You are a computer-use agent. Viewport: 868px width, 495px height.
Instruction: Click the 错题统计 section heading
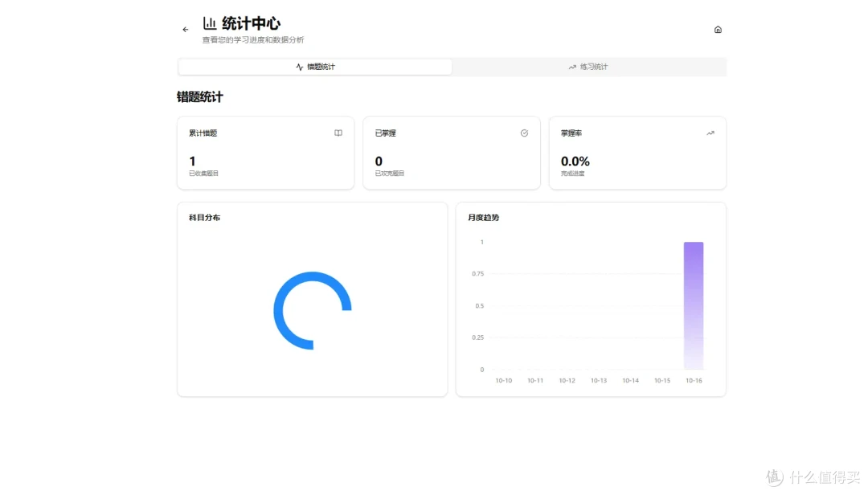[x=200, y=97]
